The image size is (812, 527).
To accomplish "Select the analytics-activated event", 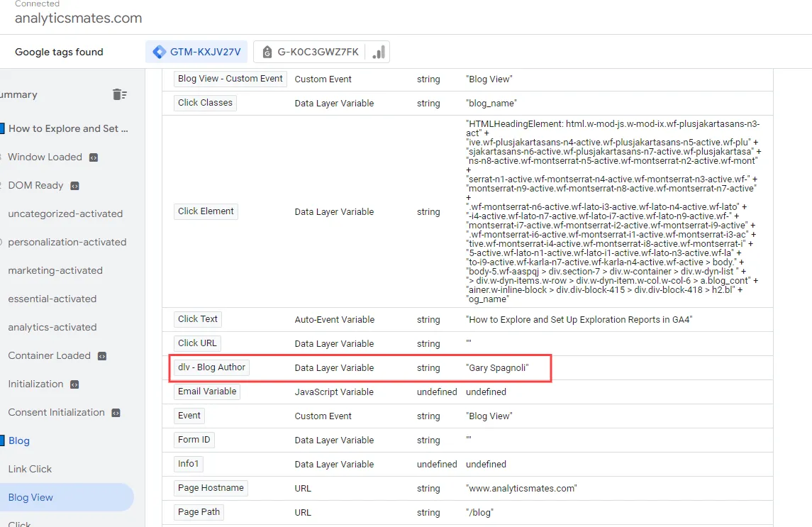I will click(x=52, y=327).
